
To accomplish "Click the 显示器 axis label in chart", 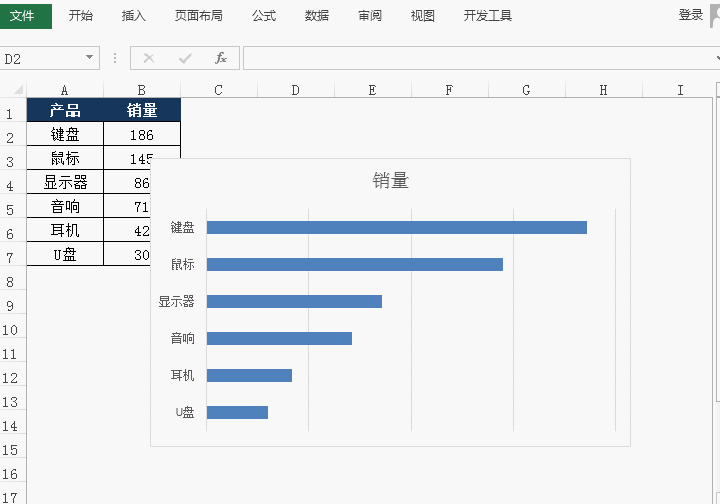I will click(x=176, y=302).
